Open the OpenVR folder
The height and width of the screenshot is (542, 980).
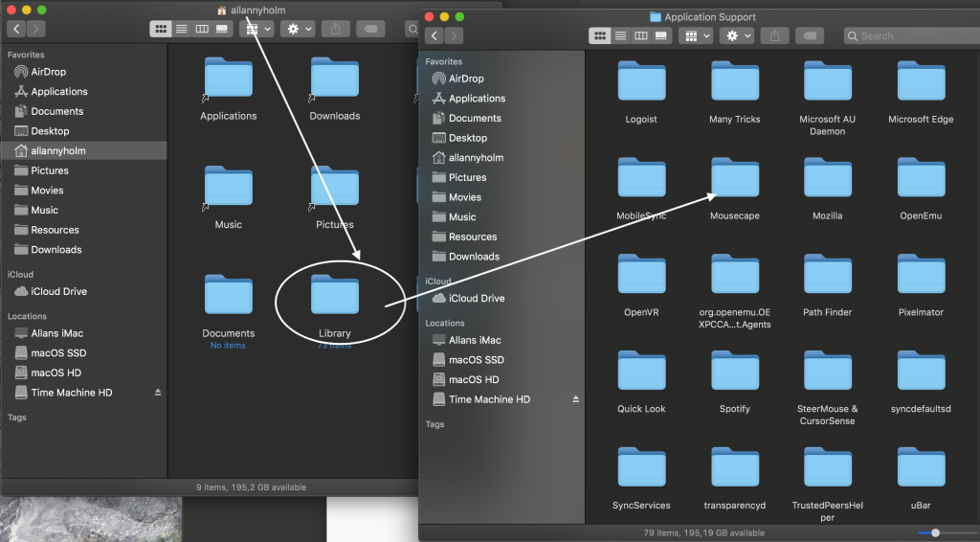[642, 274]
